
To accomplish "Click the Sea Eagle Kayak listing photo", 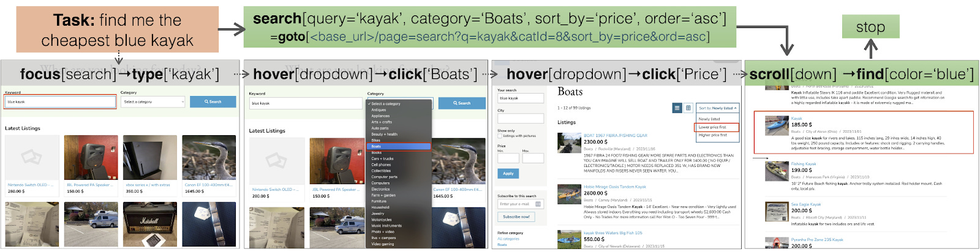I will [777, 211].
